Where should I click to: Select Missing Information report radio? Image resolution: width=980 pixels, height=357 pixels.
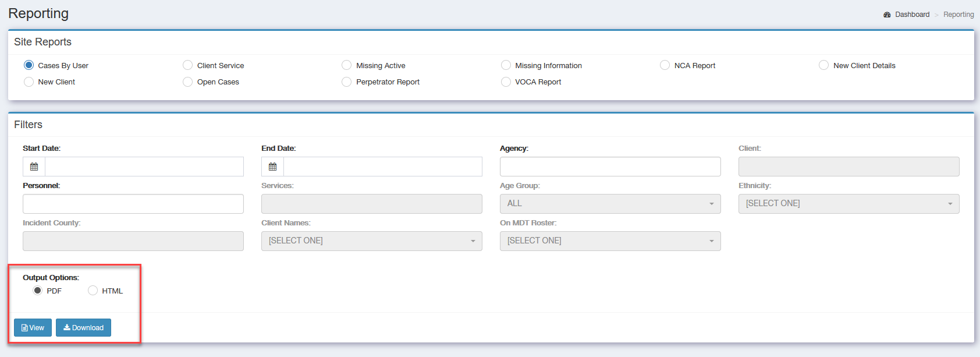[506, 65]
